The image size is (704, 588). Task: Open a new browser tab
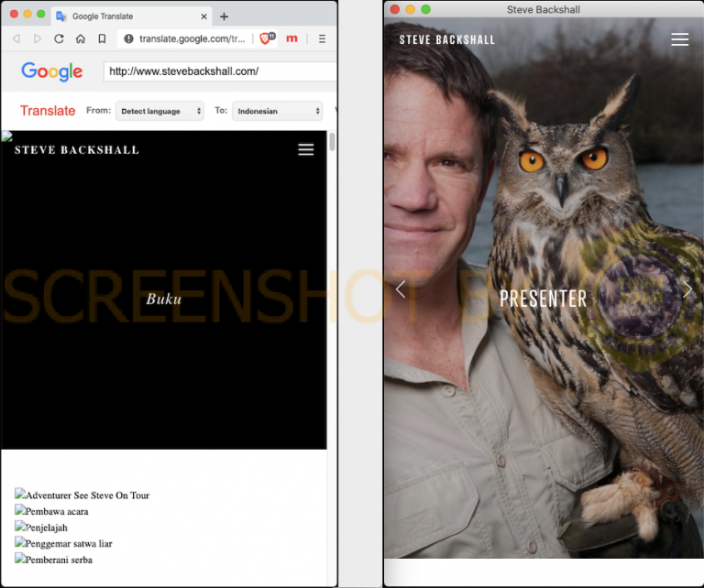(224, 16)
